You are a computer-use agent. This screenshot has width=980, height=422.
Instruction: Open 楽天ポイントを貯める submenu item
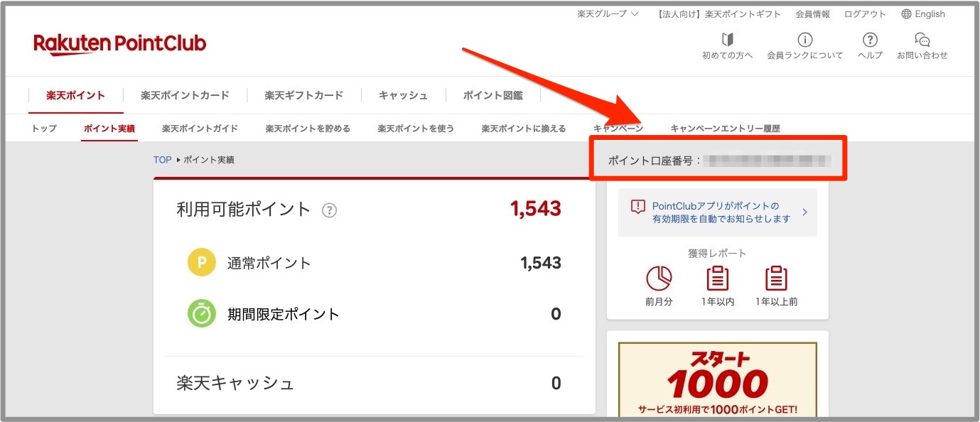308,129
